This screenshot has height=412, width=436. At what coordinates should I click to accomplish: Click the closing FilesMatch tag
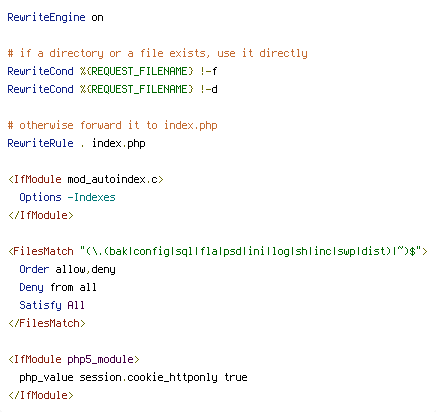tap(47, 323)
